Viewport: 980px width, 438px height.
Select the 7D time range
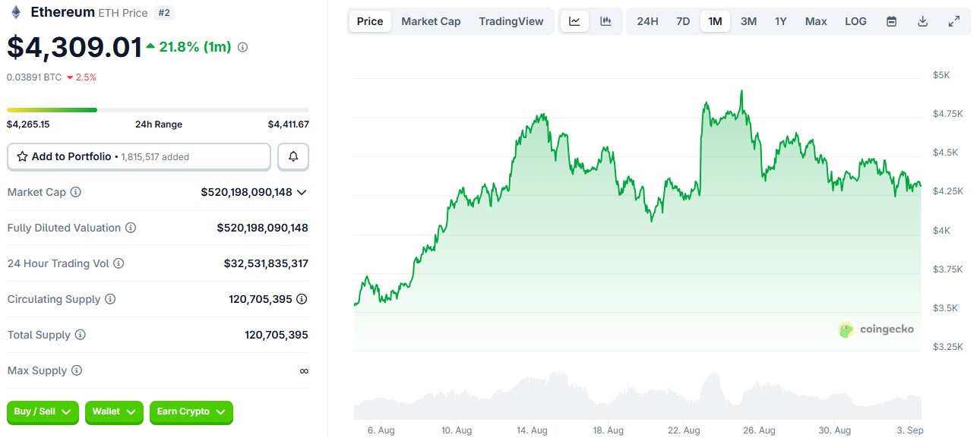(683, 21)
